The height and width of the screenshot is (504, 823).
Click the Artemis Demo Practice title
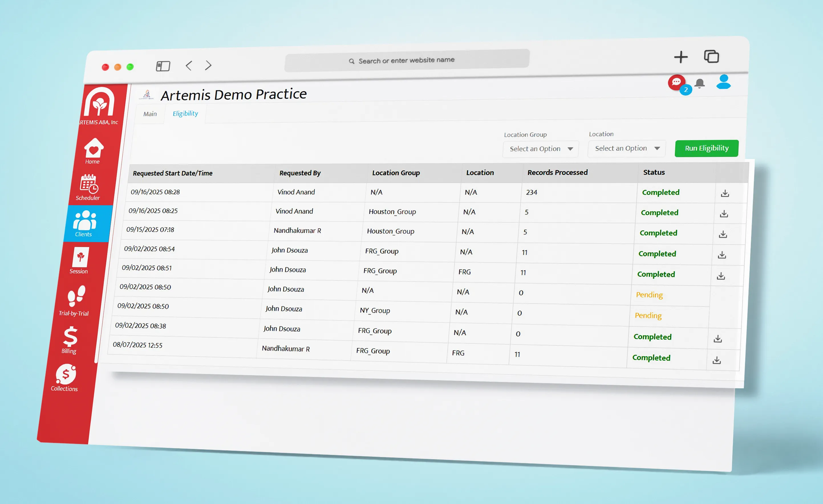click(x=234, y=95)
